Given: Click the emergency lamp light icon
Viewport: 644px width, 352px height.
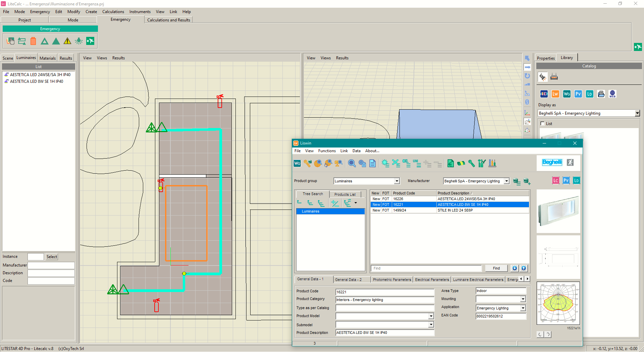Looking at the screenshot, I should (x=79, y=41).
